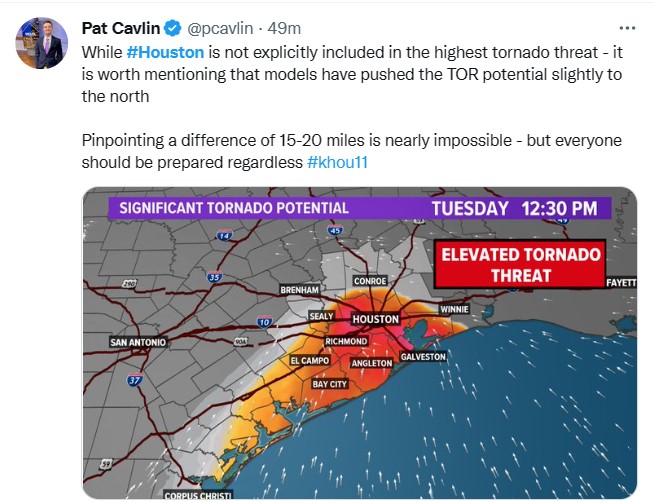Click the Galveston city label on the map

(x=422, y=356)
